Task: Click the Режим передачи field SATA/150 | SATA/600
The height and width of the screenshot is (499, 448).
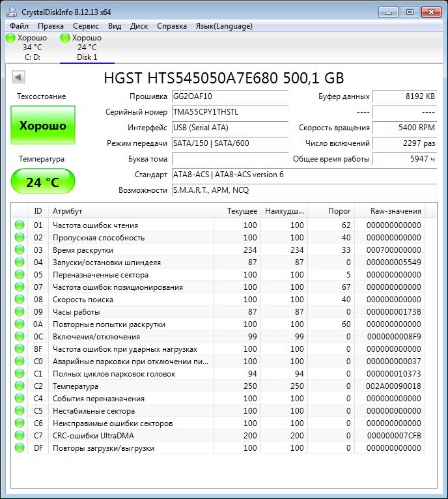Action: tap(230, 143)
